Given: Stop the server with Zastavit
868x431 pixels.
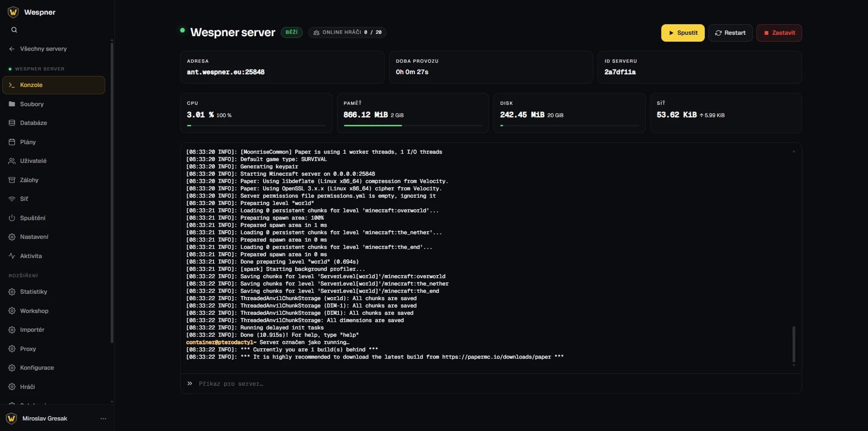Looking at the screenshot, I should point(779,33).
